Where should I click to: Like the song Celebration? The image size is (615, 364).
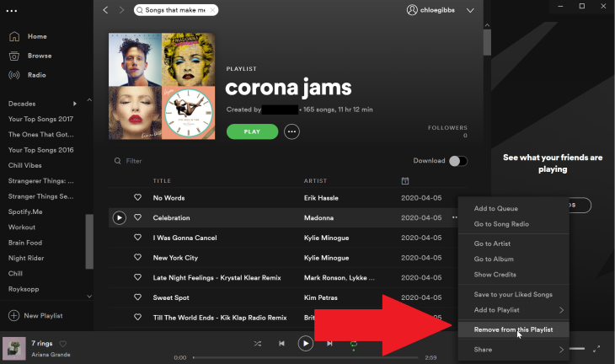click(x=137, y=217)
